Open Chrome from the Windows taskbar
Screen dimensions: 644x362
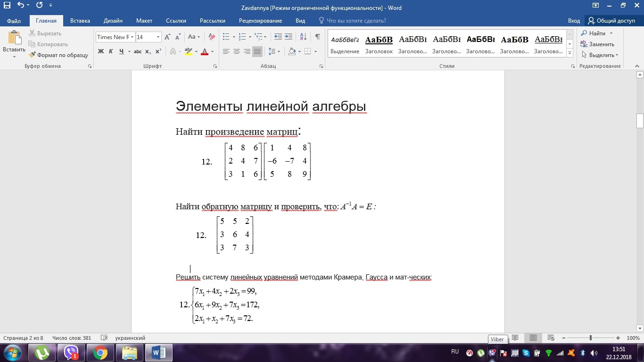[x=100, y=353]
